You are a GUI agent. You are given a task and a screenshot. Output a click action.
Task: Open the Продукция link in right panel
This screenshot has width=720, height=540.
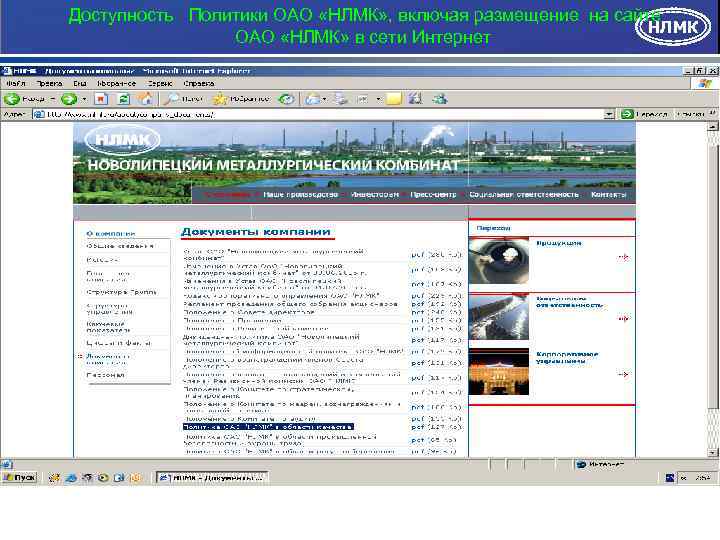click(559, 243)
